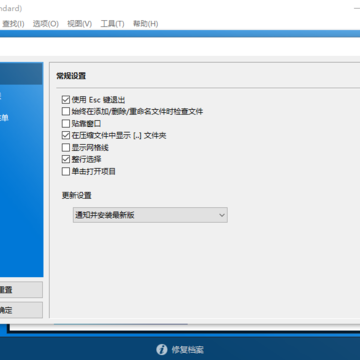Open the 帮助(H) menu
The width and height of the screenshot is (360, 360).
pyautogui.click(x=145, y=24)
